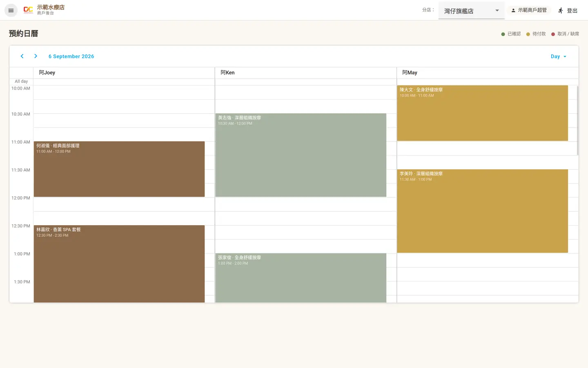Image resolution: width=588 pixels, height=368 pixels.
Task: Click the yellow 待付款 legend dot
Action: pyautogui.click(x=528, y=34)
